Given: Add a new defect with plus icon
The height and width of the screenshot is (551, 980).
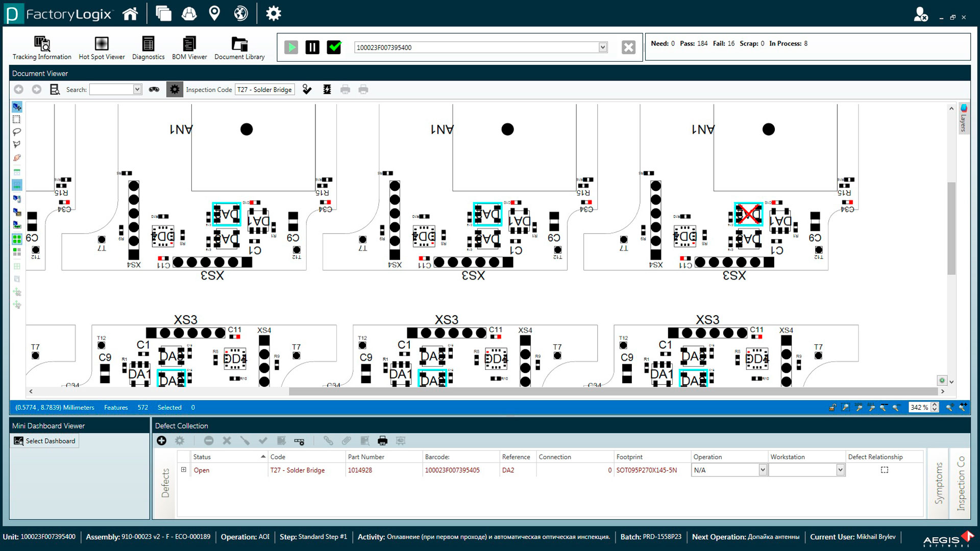Looking at the screenshot, I should (161, 440).
